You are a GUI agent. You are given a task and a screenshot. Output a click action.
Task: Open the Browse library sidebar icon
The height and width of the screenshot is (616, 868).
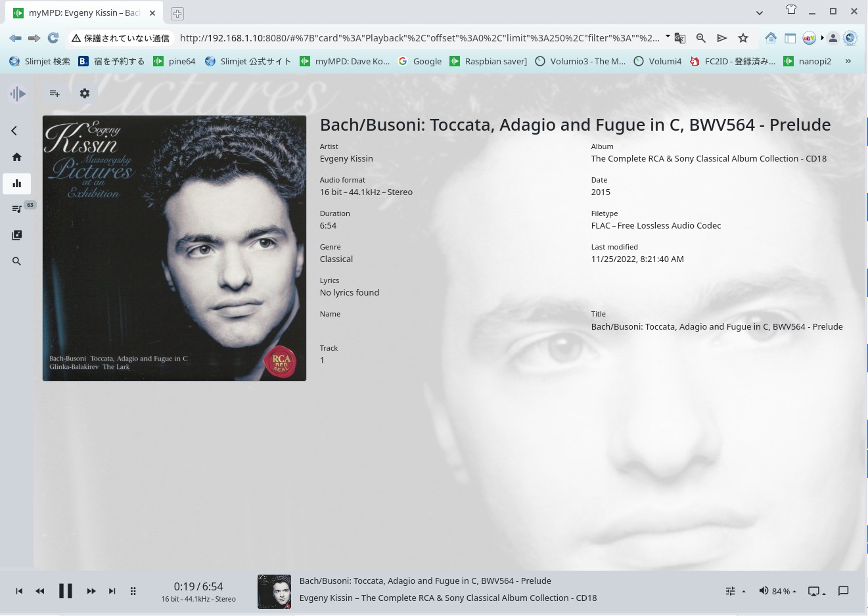coord(17,235)
